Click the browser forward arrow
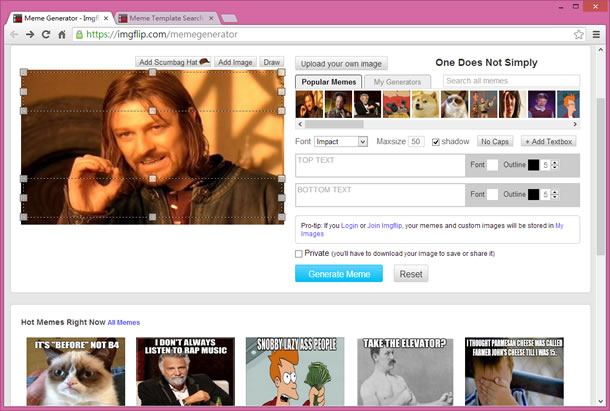 click(x=30, y=35)
